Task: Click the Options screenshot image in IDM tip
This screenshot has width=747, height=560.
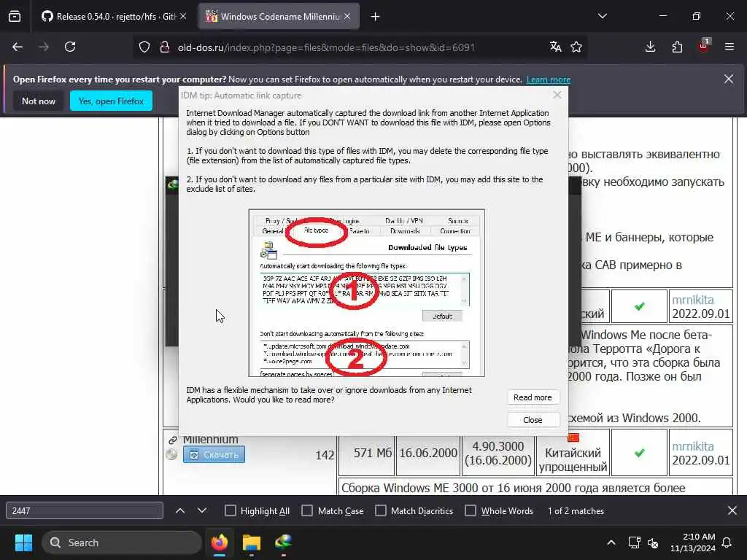Action: click(367, 293)
